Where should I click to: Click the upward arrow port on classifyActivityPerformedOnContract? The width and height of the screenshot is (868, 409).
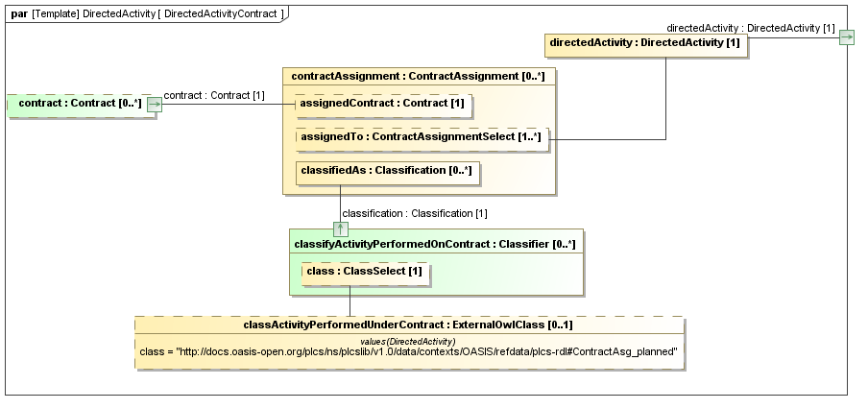pyautogui.click(x=340, y=229)
